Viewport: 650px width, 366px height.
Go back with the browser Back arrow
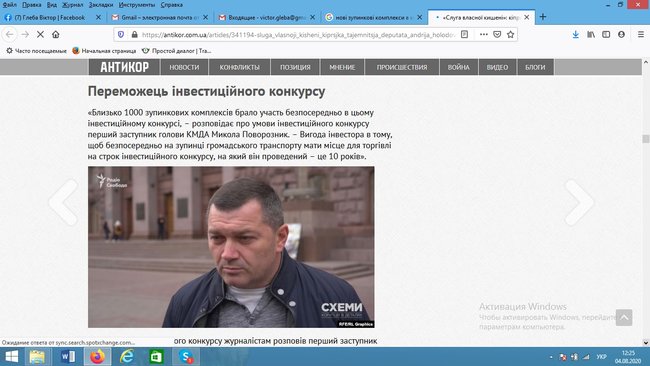click(10, 34)
